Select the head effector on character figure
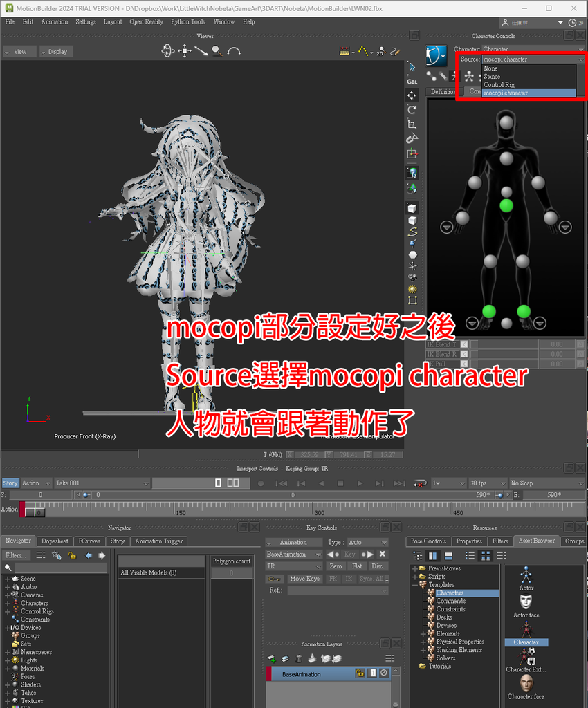This screenshot has height=708, width=588. (x=506, y=122)
